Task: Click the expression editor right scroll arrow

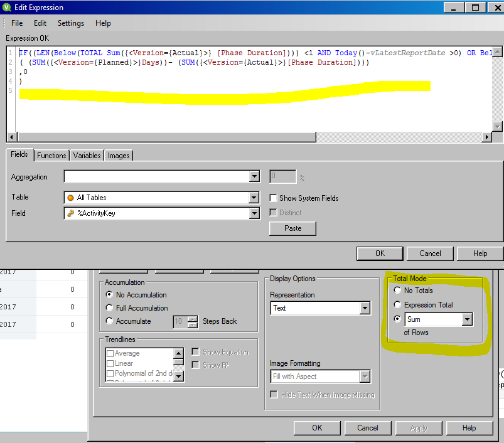Action: [x=487, y=137]
